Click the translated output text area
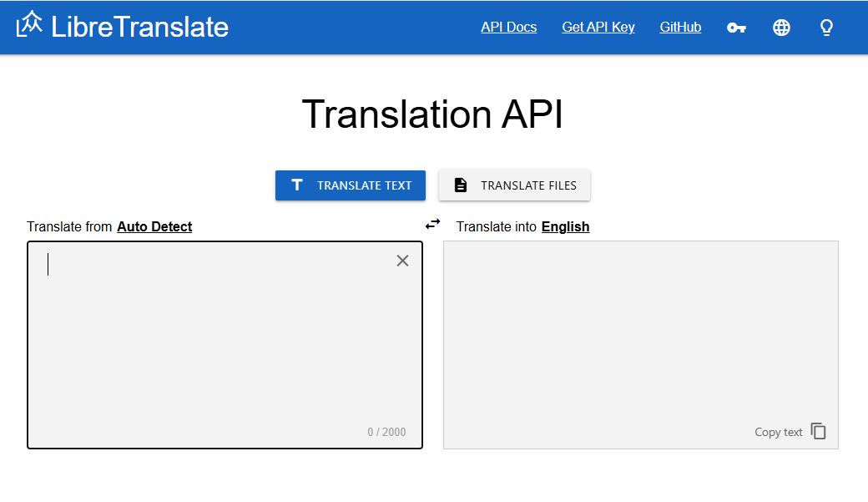The image size is (868, 502). click(x=640, y=334)
